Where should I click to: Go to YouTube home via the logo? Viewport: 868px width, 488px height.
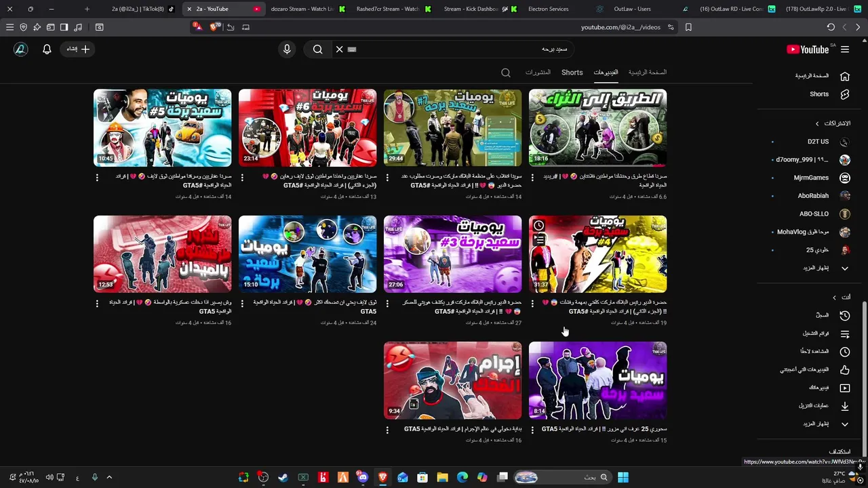coord(808,49)
